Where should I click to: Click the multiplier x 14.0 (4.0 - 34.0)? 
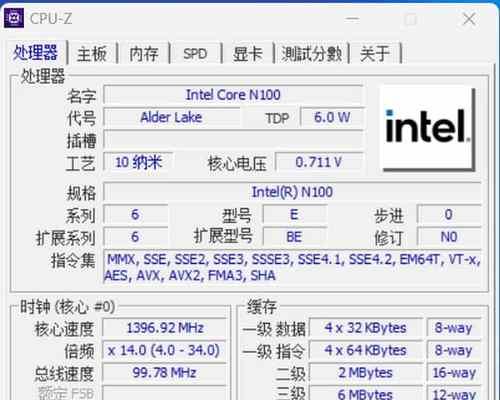tap(165, 350)
